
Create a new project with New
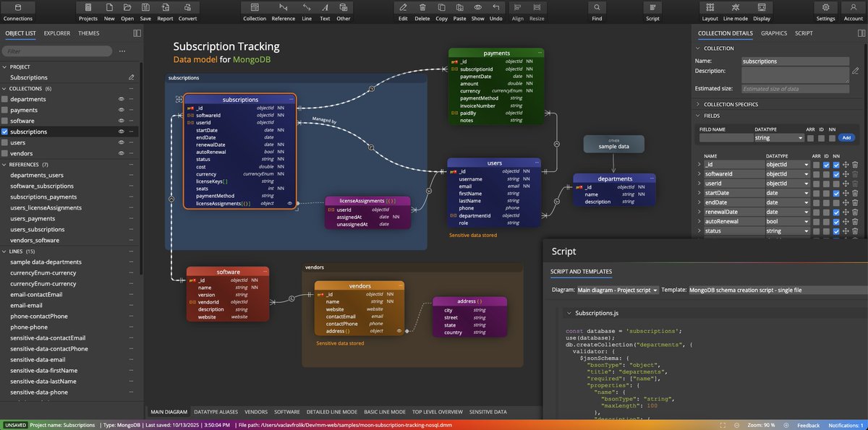tap(109, 12)
